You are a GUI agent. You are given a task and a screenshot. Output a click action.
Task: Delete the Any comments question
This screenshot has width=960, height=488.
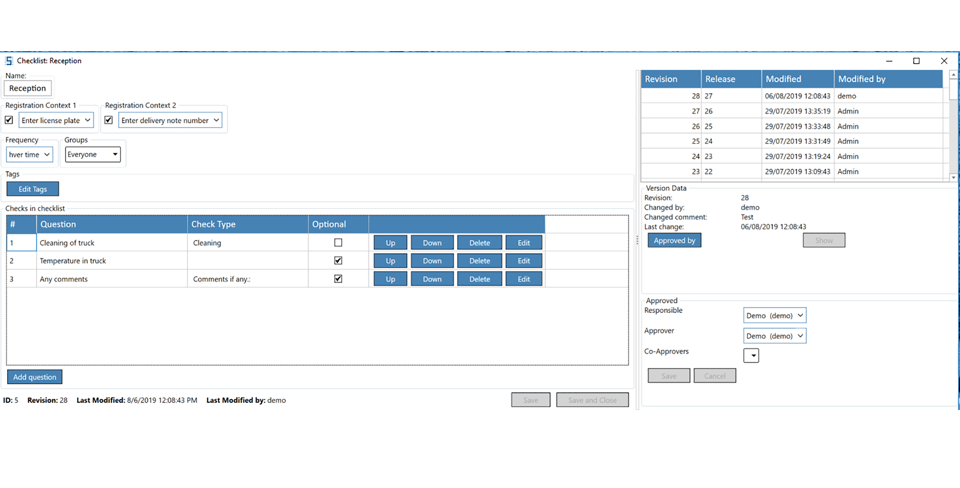point(479,279)
